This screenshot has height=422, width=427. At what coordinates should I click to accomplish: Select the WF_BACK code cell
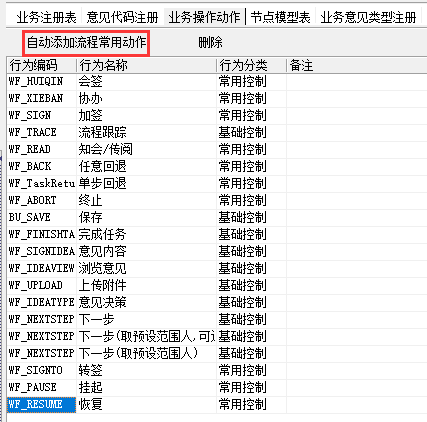pos(41,167)
